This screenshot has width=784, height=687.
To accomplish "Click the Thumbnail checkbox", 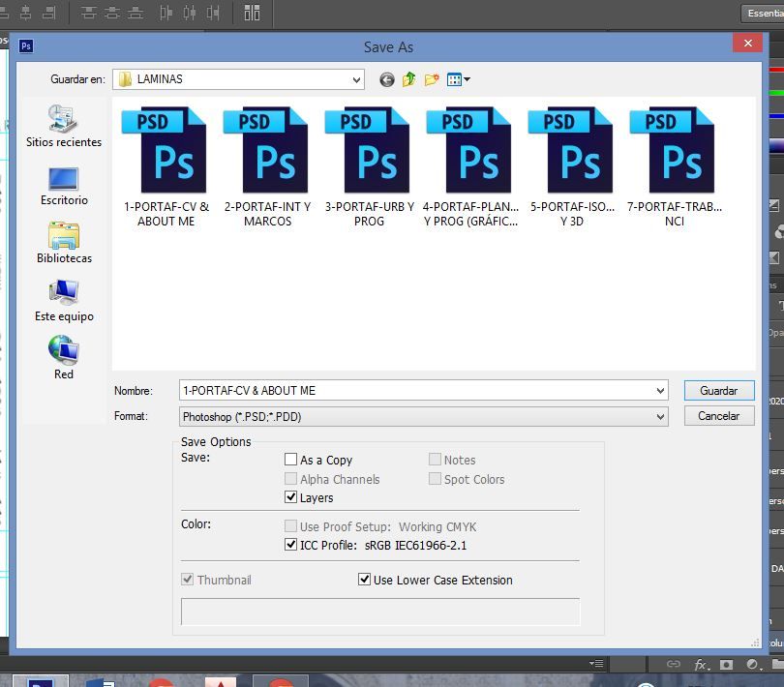I will pyautogui.click(x=188, y=580).
